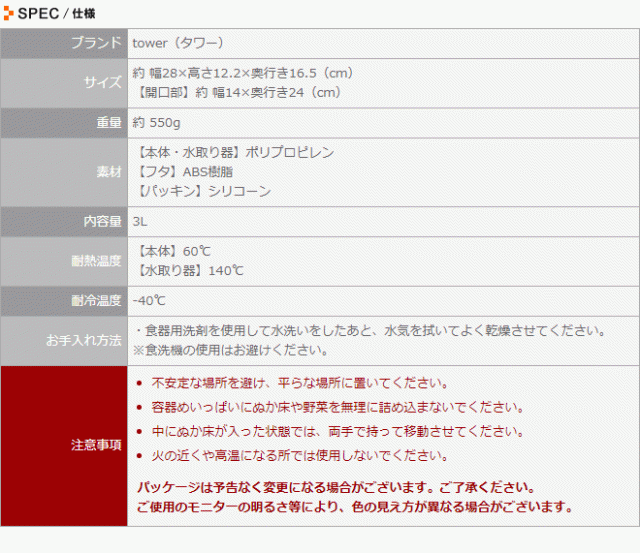
Task: Click the -40℃ cold resistance value
Action: coord(149,300)
